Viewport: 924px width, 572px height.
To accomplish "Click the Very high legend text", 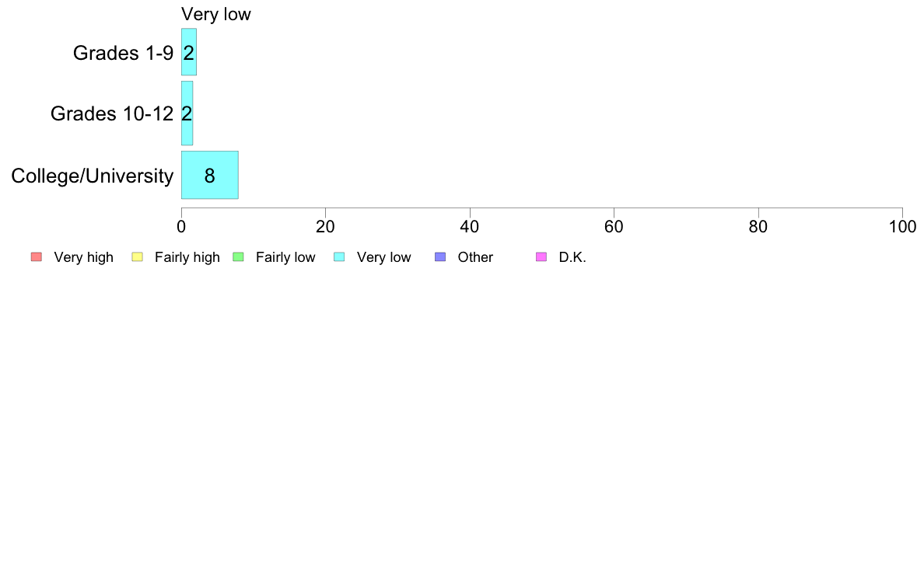I will point(84,257).
